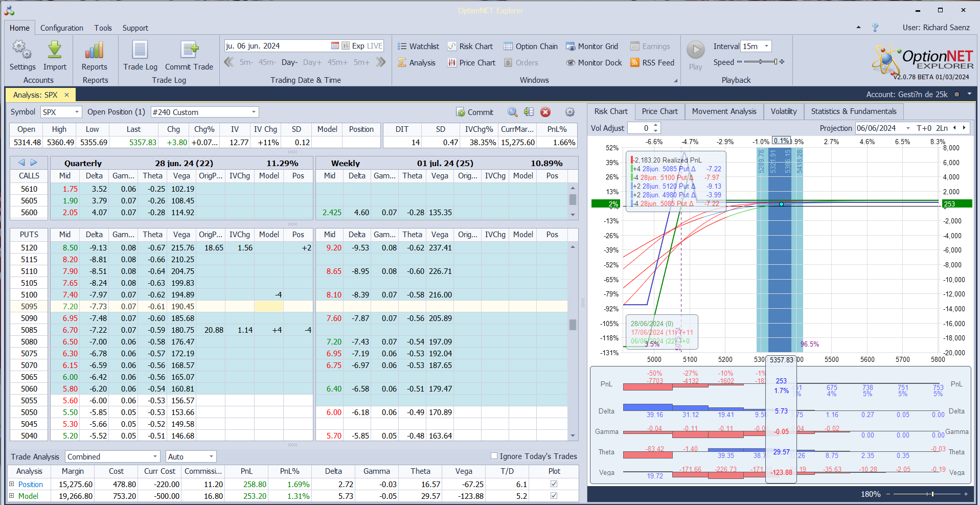Click the zoom-in plus at bottom right
The width and height of the screenshot is (980, 505).
pyautogui.click(x=966, y=494)
